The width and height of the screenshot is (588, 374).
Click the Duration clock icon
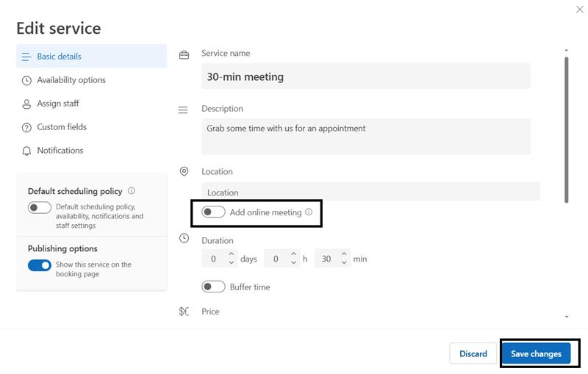(x=184, y=238)
